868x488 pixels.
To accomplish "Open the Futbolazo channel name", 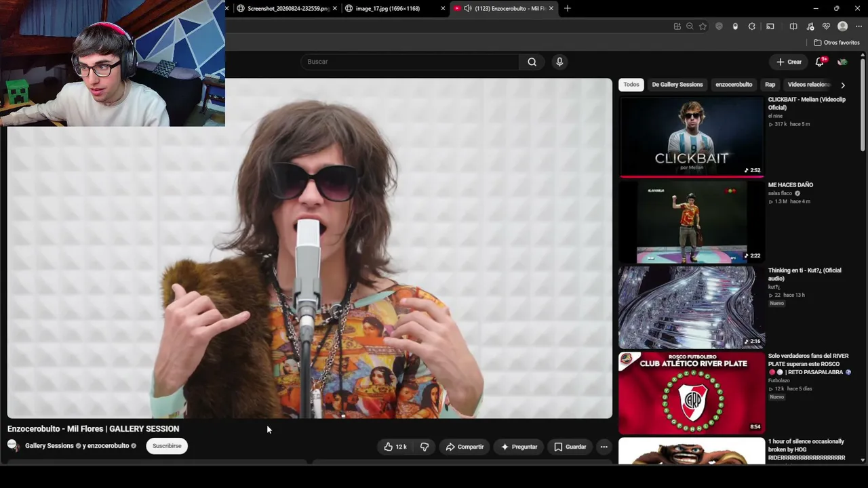I will click(778, 380).
